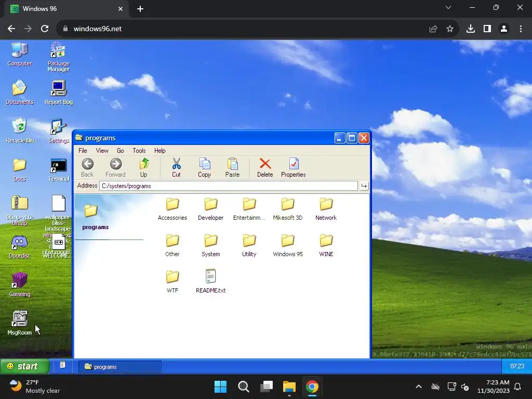Viewport: 532px width, 399px height.
Task: Open the Docs folder on desktop
Action: pyautogui.click(x=20, y=169)
